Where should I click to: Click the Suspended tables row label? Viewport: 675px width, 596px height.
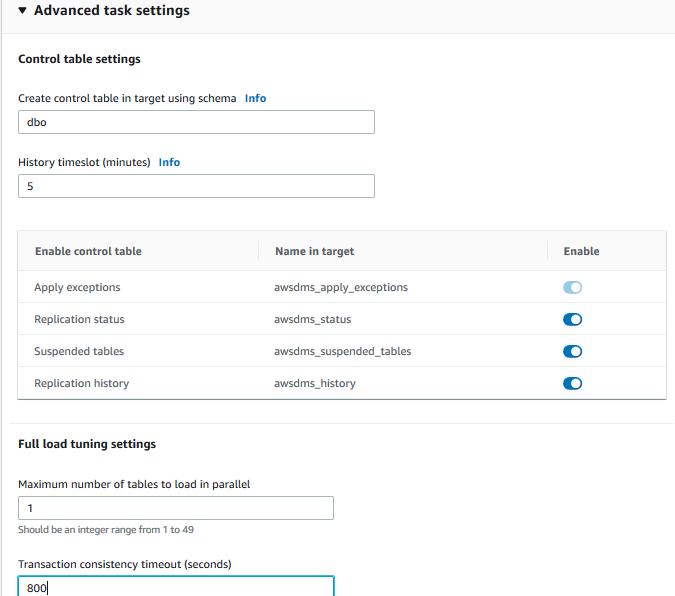79,352
